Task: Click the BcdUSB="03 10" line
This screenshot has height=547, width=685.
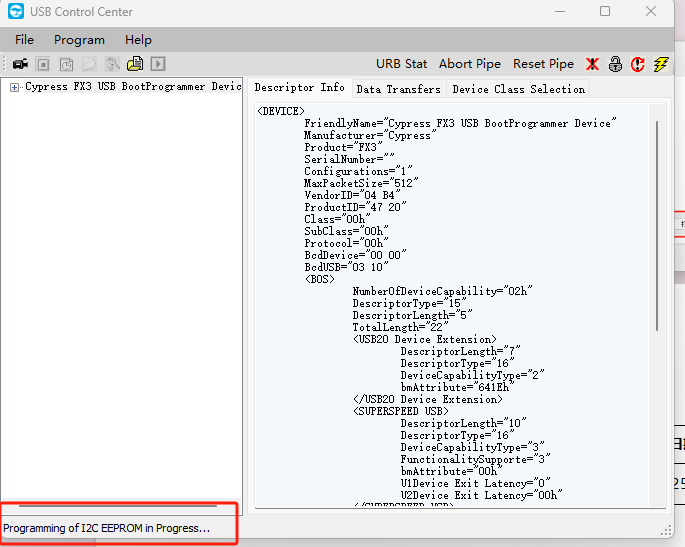Action: [346, 267]
